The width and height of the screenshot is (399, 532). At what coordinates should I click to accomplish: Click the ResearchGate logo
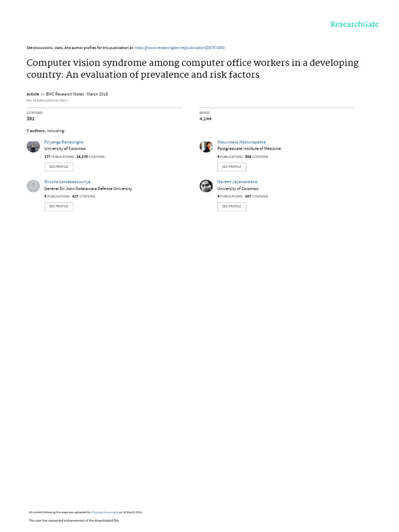tap(354, 24)
